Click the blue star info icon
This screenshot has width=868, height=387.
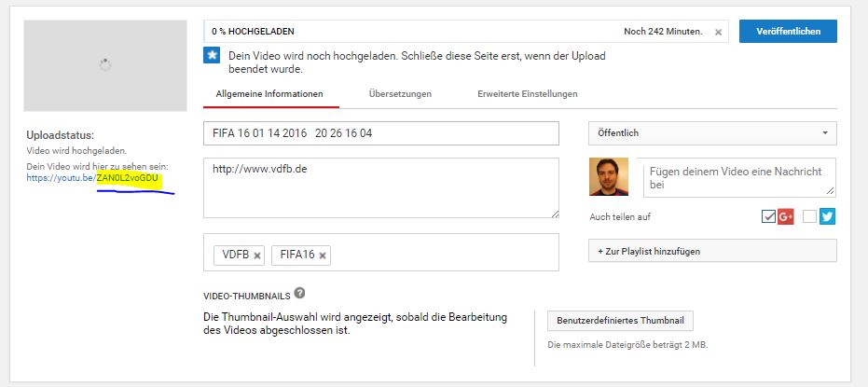[x=212, y=56]
